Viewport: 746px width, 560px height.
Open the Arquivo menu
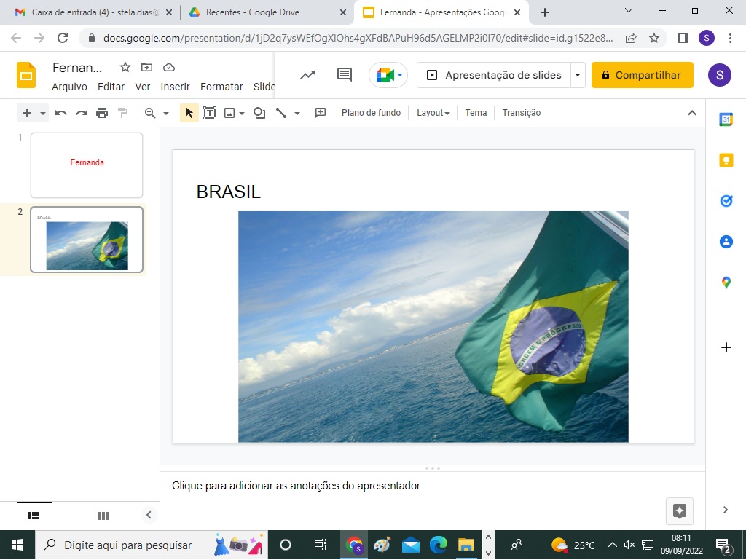tap(69, 87)
